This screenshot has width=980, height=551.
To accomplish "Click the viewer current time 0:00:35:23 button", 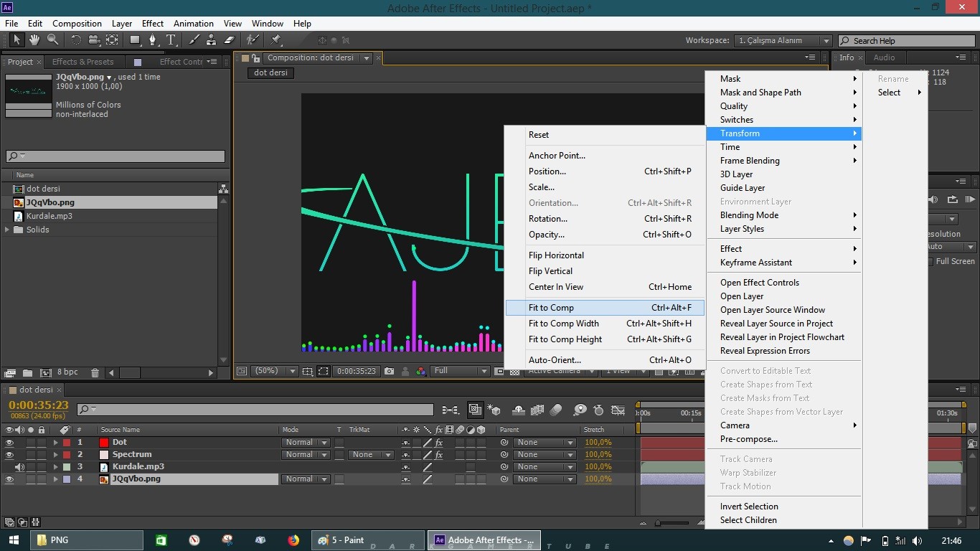I will click(357, 371).
